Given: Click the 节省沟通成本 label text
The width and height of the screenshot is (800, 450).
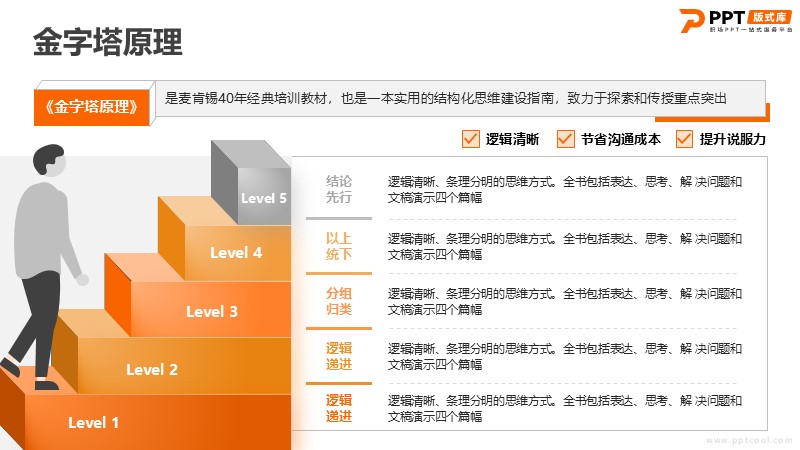Looking at the screenshot, I should pyautogui.click(x=620, y=139).
